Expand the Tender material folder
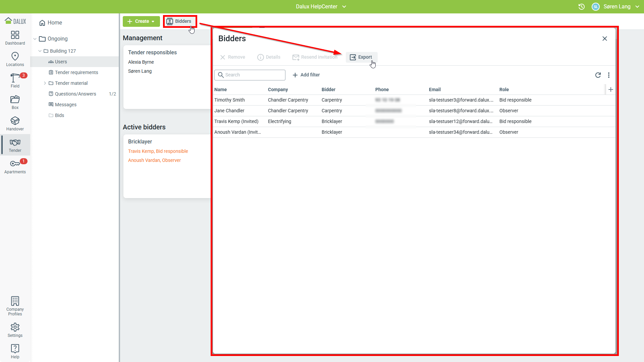The image size is (644, 362). [45, 83]
